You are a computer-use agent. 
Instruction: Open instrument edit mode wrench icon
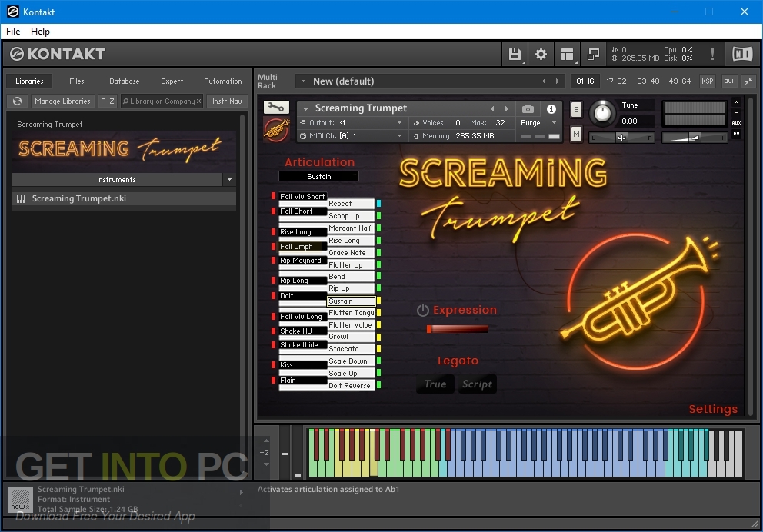tap(276, 107)
